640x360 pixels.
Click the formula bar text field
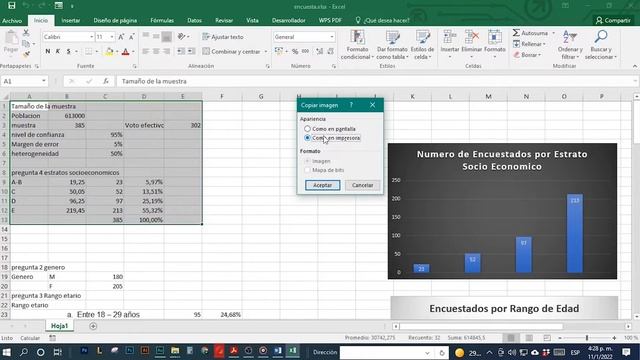(x=376, y=81)
